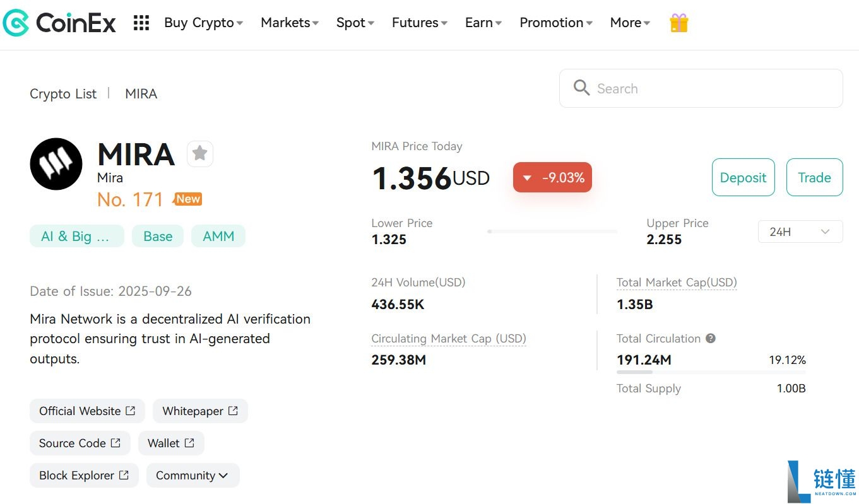Click the New badge beside No. 171
Screen dimensions: 859x504
188,199
